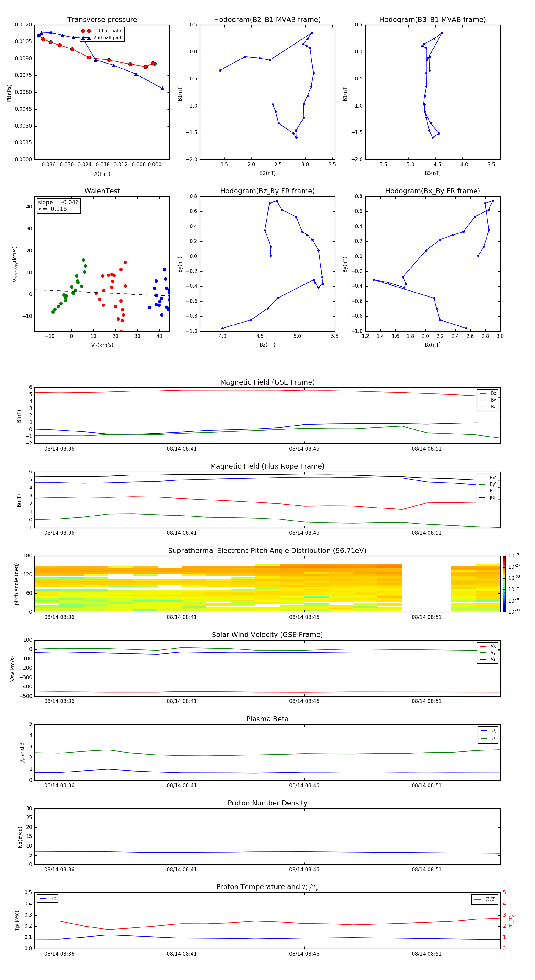535x980 pixels.
Task: Select By' in Flux Rope legend
Action: (487, 484)
